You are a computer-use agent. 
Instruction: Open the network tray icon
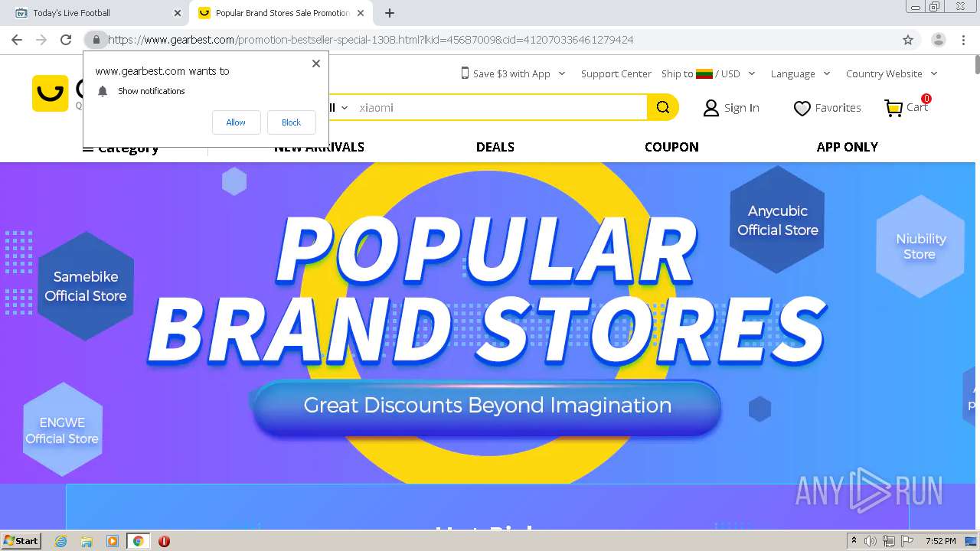coord(889,541)
